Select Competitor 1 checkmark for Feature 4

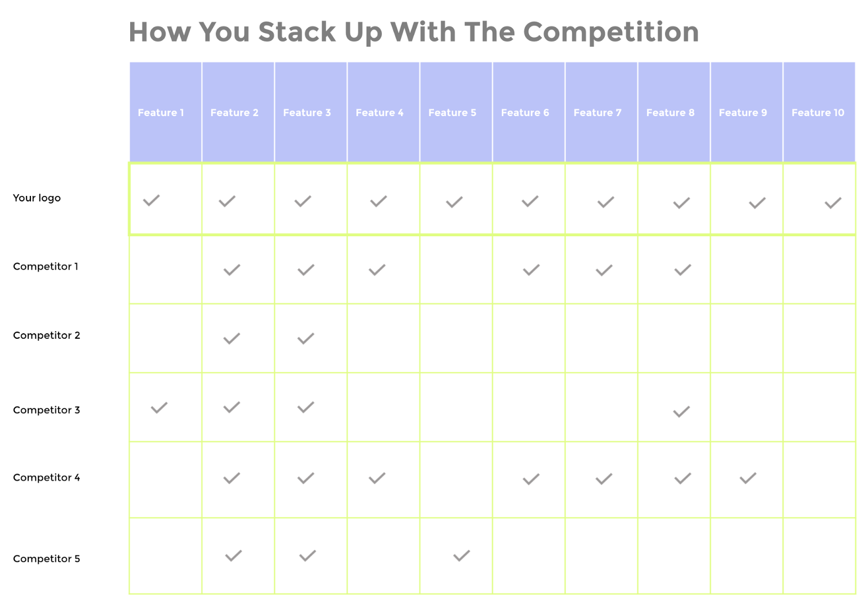click(x=377, y=270)
